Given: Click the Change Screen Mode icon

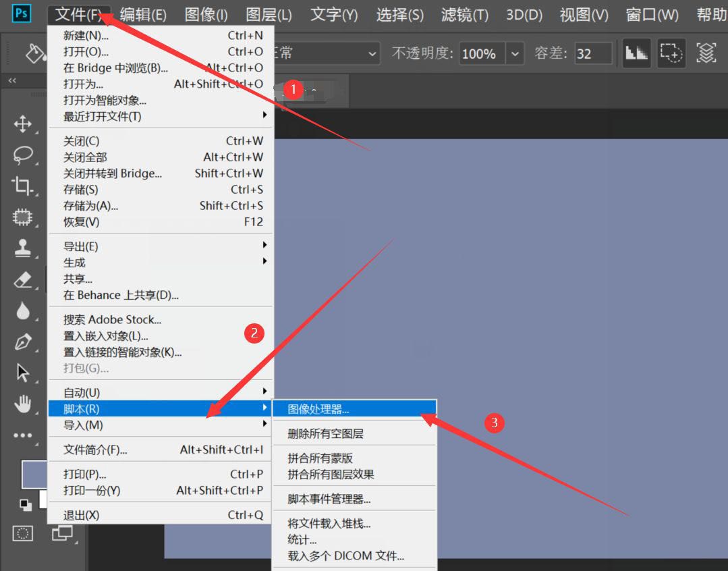Looking at the screenshot, I should pos(62,533).
